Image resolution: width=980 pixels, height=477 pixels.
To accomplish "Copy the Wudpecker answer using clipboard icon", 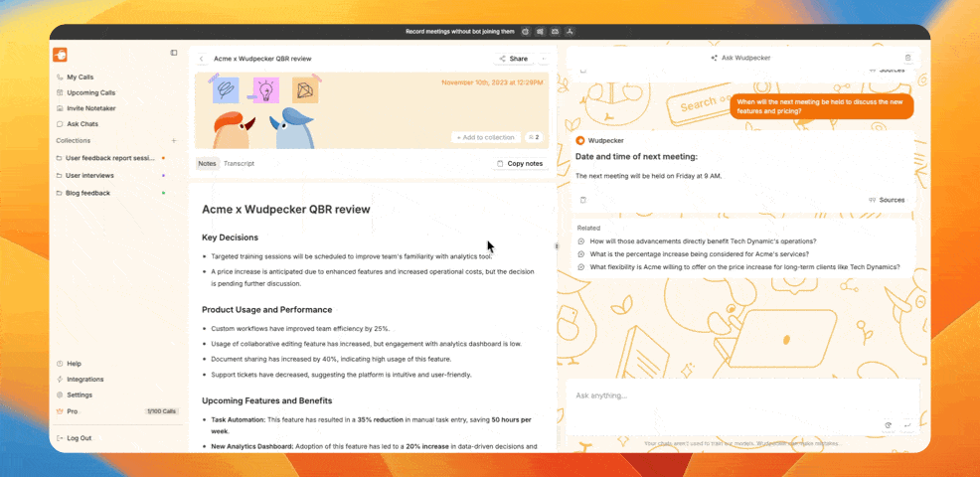I will point(582,200).
